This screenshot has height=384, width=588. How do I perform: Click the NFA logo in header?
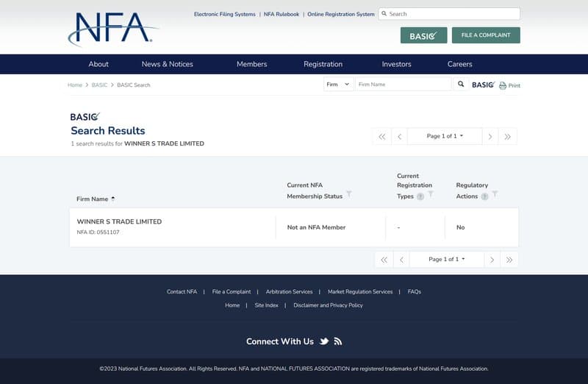click(113, 29)
